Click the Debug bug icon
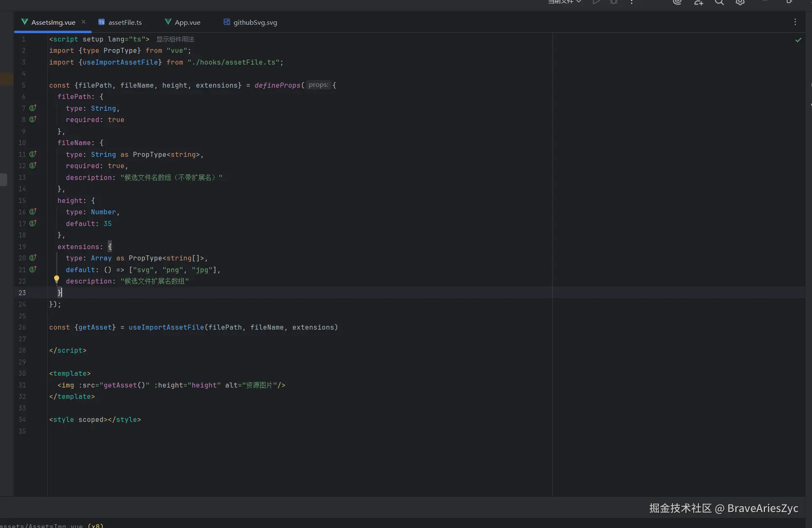The image size is (812, 528). point(614,2)
